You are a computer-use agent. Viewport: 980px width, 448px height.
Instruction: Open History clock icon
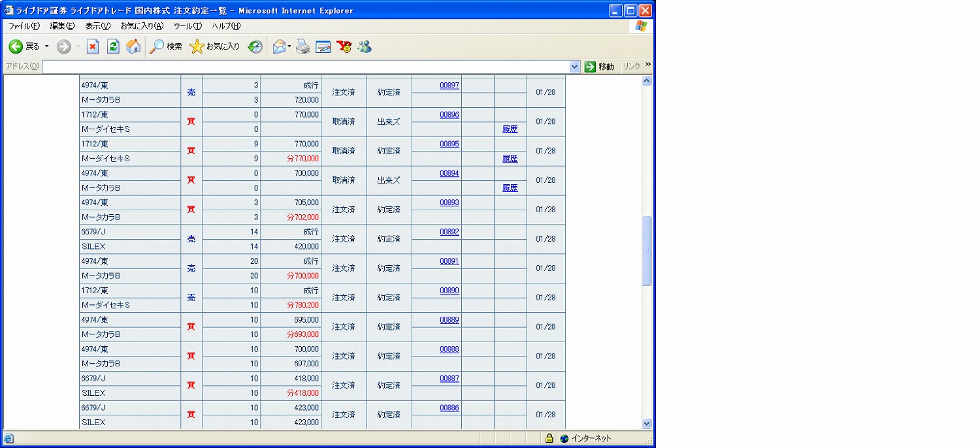(255, 46)
